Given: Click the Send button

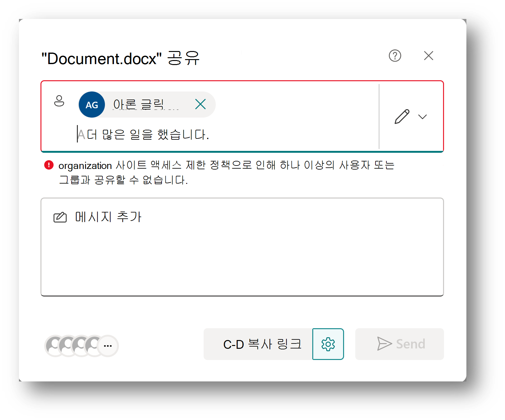Looking at the screenshot, I should 399,344.
